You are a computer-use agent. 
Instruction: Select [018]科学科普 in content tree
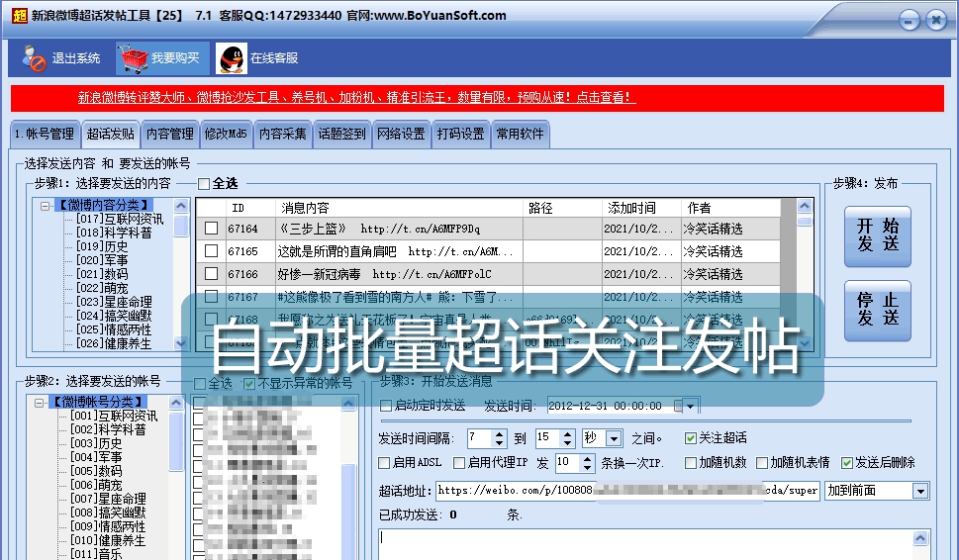(x=114, y=233)
